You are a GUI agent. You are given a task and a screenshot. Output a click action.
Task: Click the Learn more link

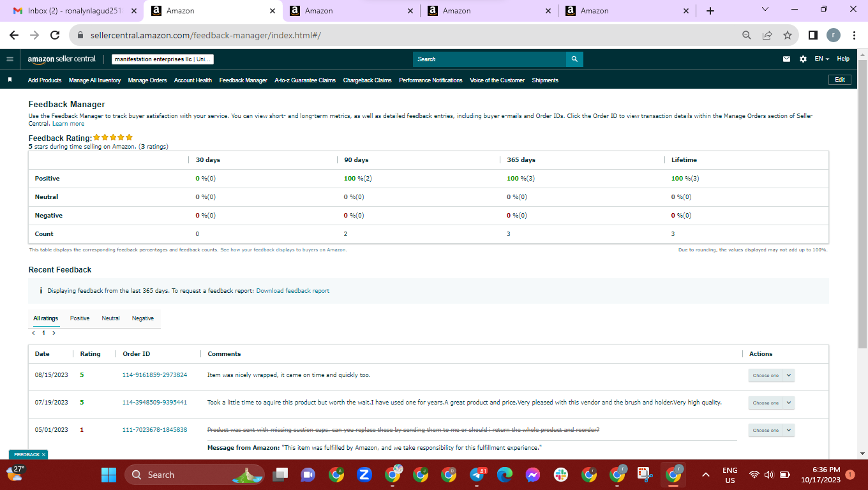point(68,124)
